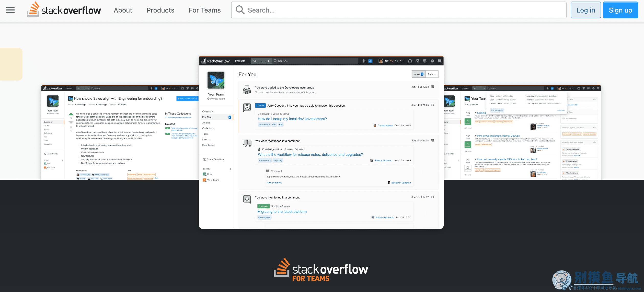Click the dev-request tag
644x292 pixels.
pyautogui.click(x=264, y=217)
